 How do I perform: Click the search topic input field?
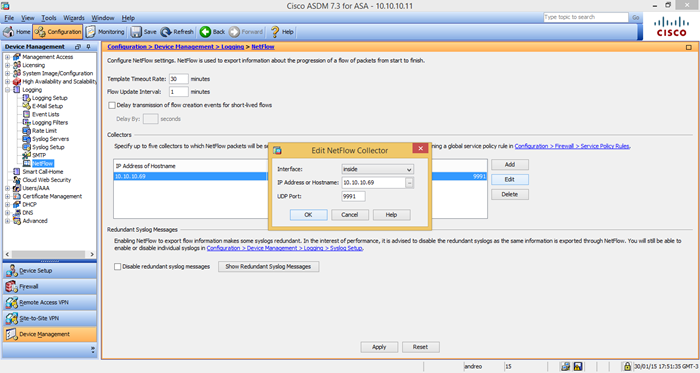coord(586,17)
